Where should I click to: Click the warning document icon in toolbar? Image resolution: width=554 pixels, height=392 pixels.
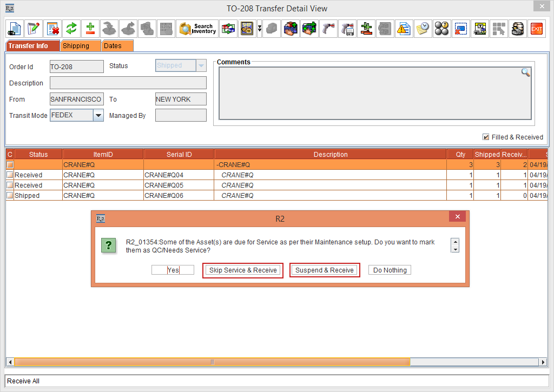[x=403, y=29]
